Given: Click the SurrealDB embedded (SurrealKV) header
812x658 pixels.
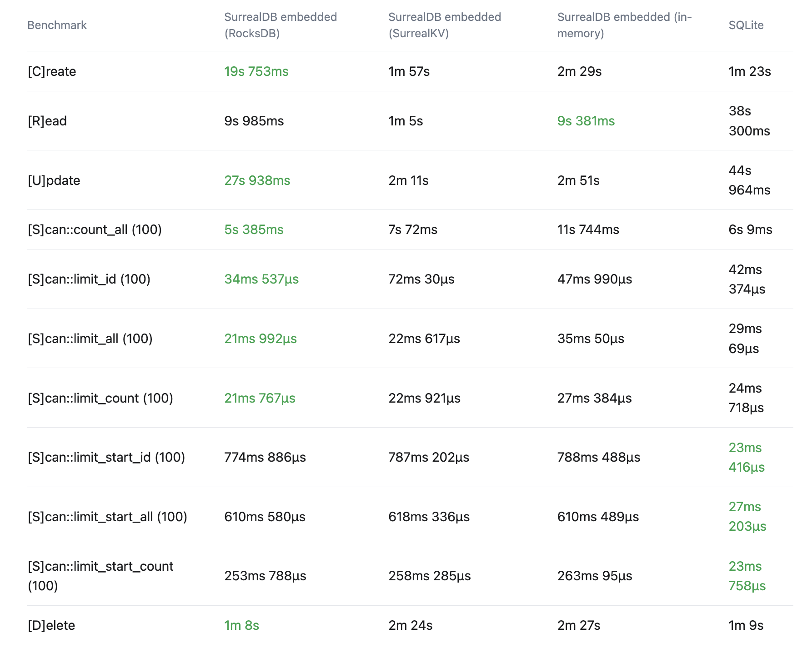Looking at the screenshot, I should (x=445, y=25).
